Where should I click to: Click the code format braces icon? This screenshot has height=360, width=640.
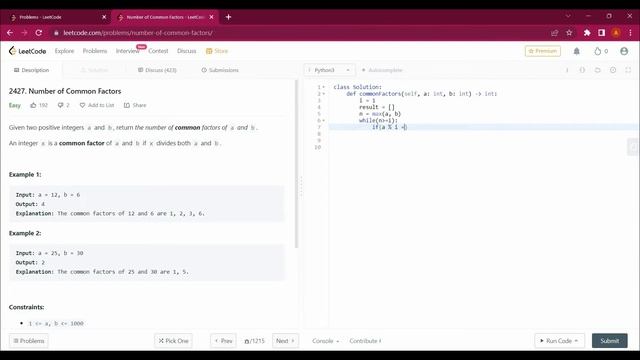click(x=582, y=70)
